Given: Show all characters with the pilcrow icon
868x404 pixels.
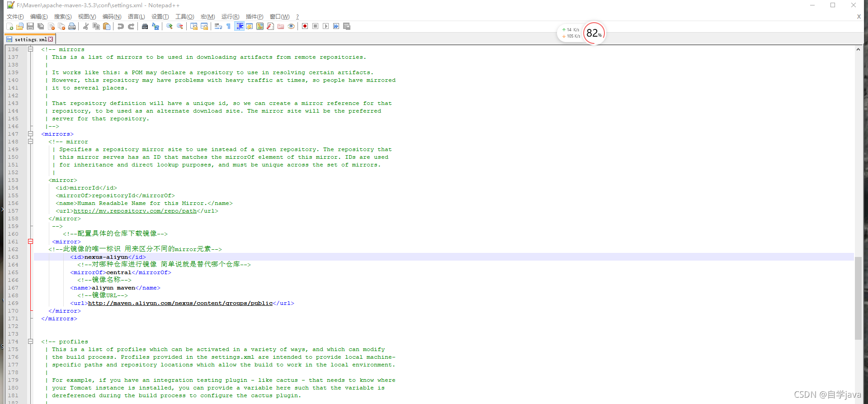Looking at the screenshot, I should click(229, 26).
